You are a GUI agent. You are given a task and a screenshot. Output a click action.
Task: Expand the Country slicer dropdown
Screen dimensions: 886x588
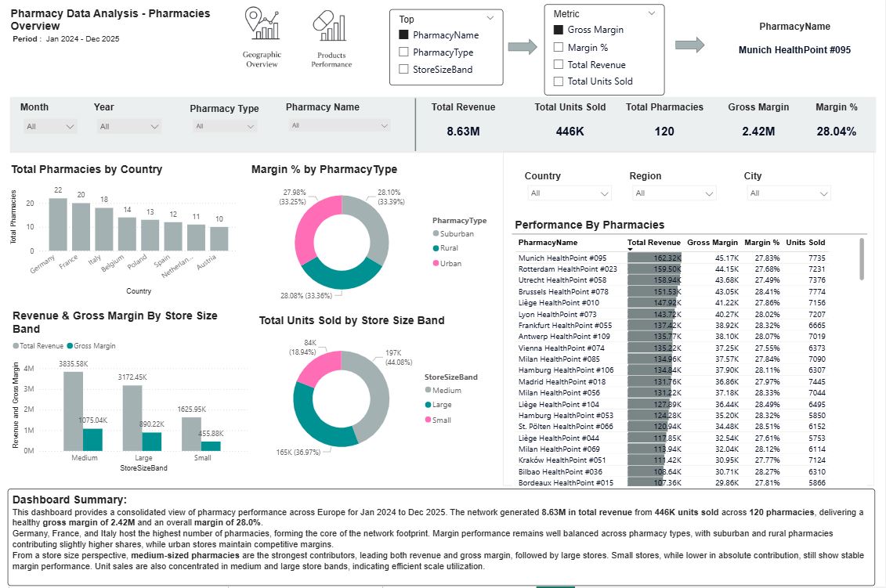click(x=567, y=193)
